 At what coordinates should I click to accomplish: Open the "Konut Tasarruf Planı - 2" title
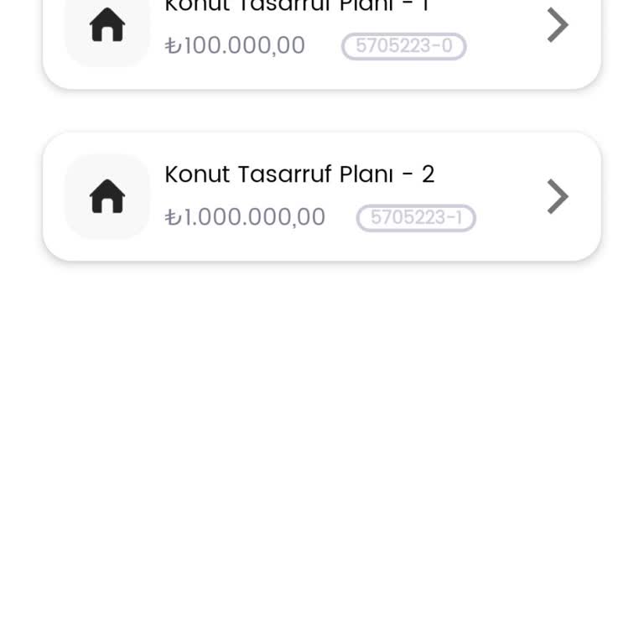coord(299,174)
